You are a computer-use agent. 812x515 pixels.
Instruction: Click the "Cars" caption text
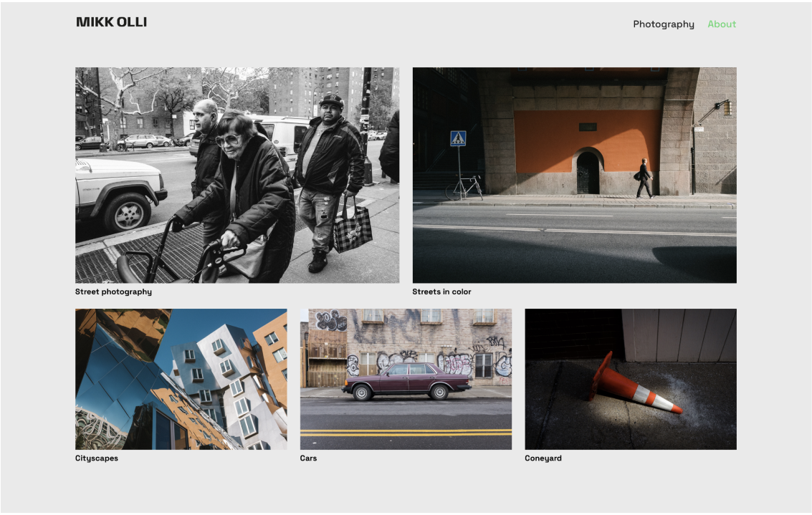pos(309,458)
